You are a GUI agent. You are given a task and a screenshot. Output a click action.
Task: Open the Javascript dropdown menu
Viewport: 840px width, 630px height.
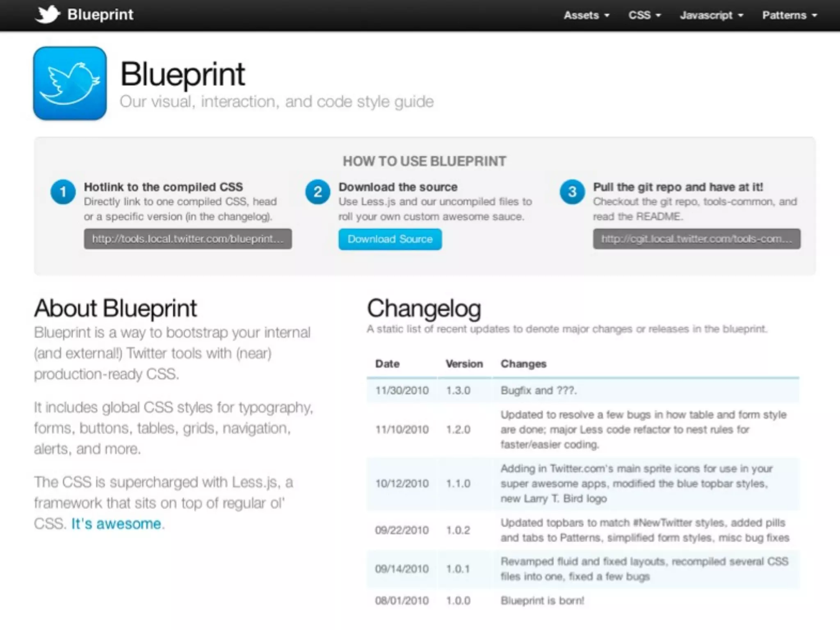[x=711, y=15]
